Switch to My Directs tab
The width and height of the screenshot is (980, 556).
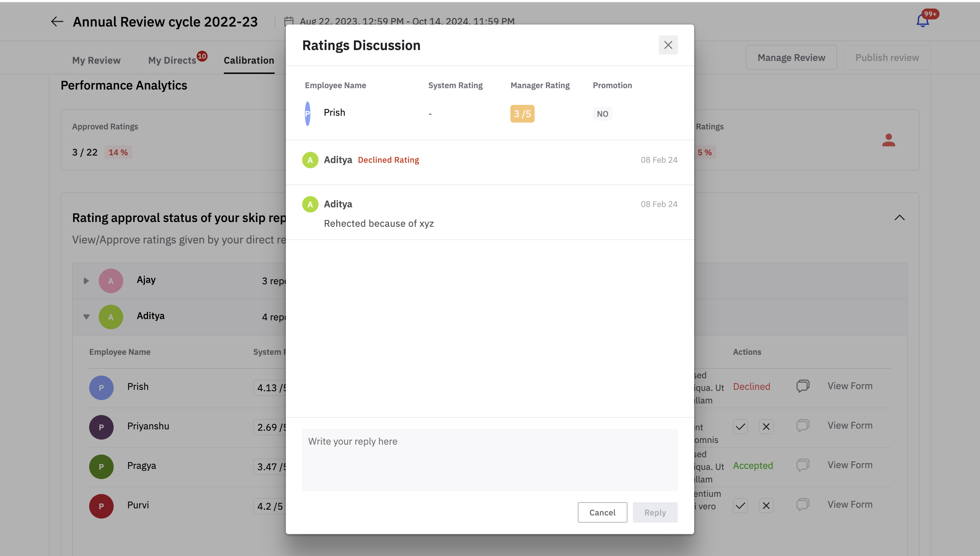tap(172, 60)
